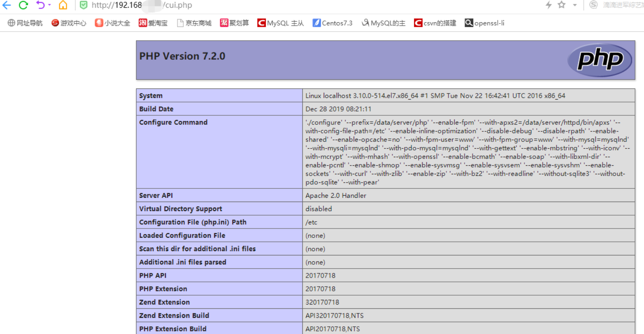Click (none) beside Scan this dir row
Screen dimensions: 644x334
[315, 249]
